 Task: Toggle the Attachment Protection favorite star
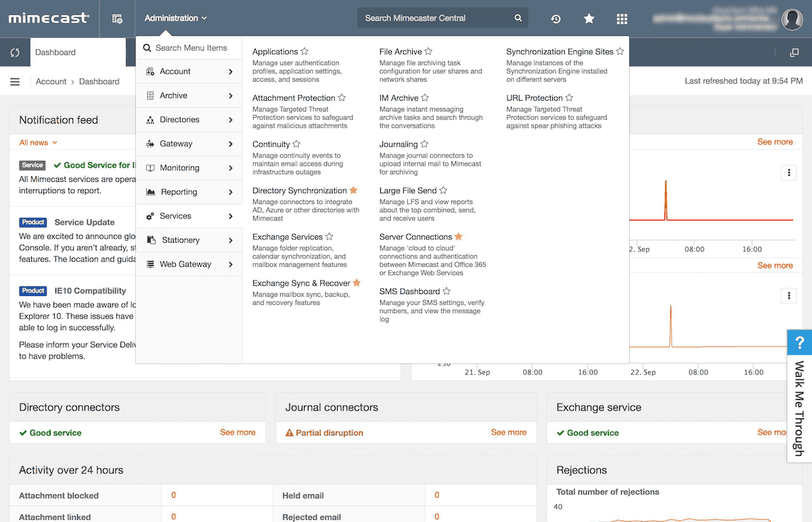(x=342, y=98)
